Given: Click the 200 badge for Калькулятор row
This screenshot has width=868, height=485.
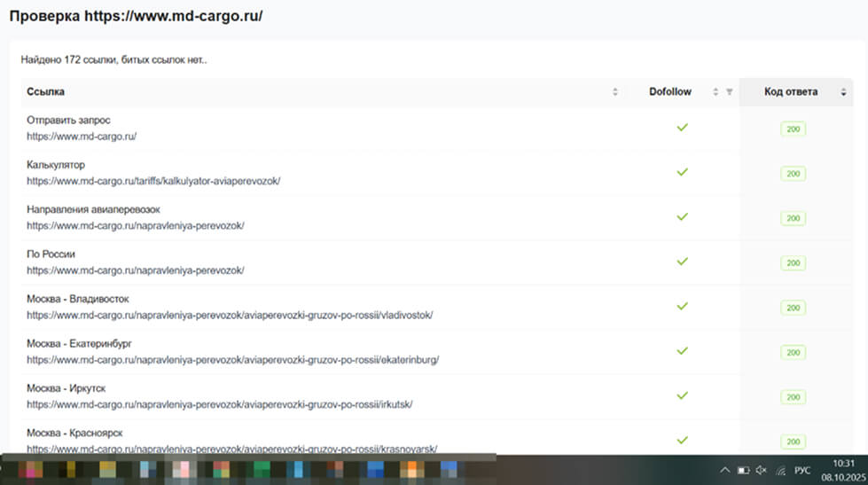Looking at the screenshot, I should [x=793, y=174].
